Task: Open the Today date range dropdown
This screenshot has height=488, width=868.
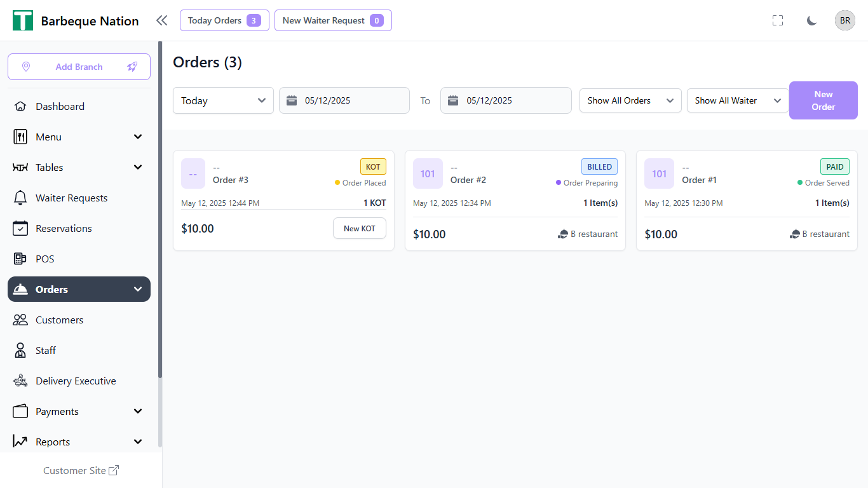Action: pos(223,100)
